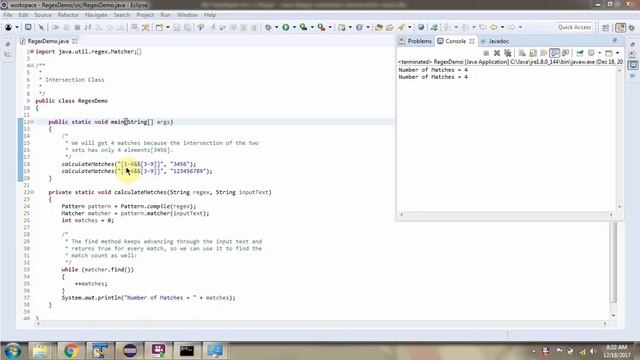Toggle Show Console on standard output change

[x=555, y=53]
